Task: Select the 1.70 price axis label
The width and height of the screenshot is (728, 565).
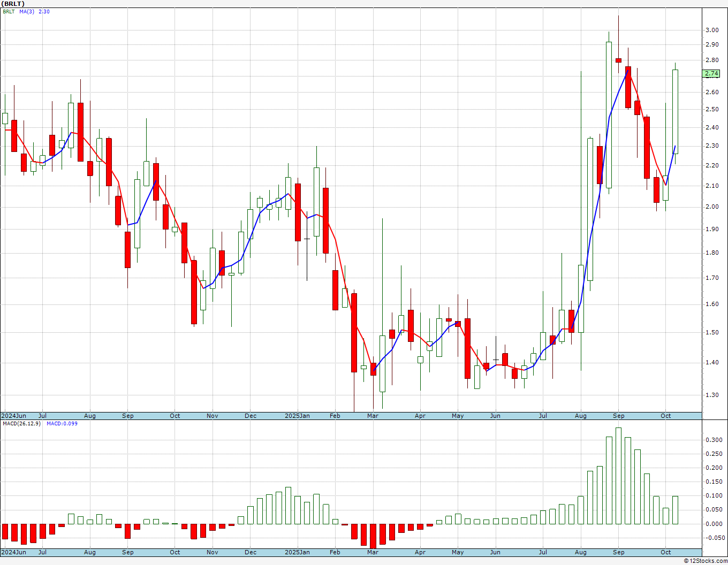Action: [x=712, y=278]
